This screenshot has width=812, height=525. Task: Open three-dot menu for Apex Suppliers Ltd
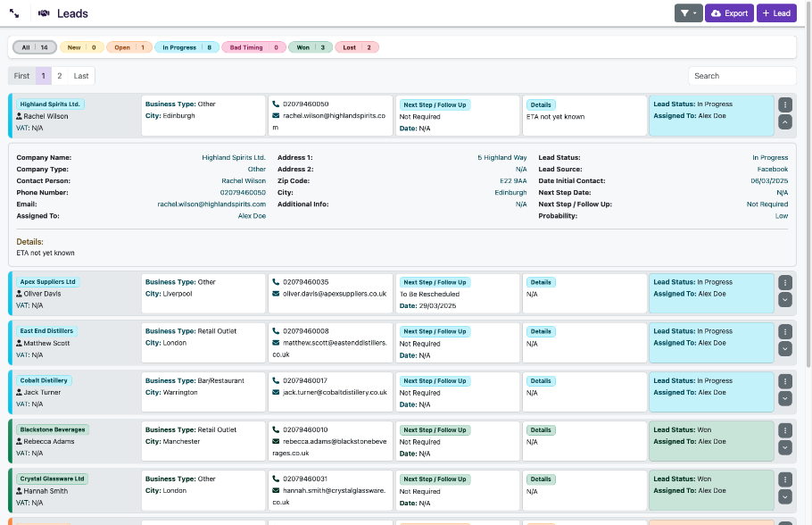tap(785, 282)
